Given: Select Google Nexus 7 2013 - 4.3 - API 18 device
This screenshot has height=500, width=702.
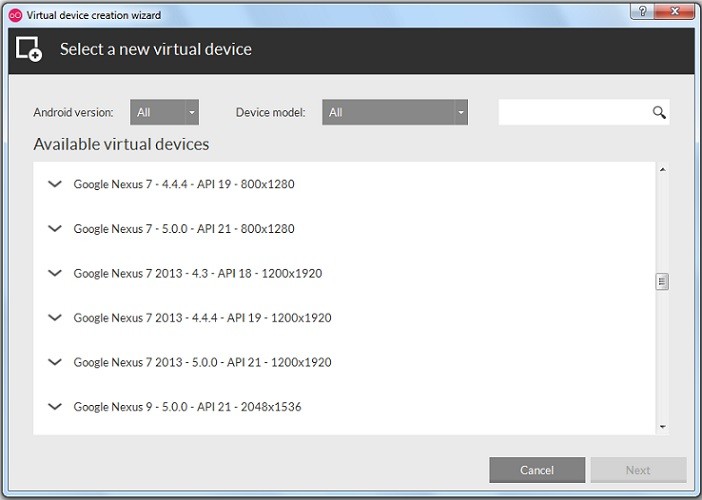Looking at the screenshot, I should tap(198, 273).
